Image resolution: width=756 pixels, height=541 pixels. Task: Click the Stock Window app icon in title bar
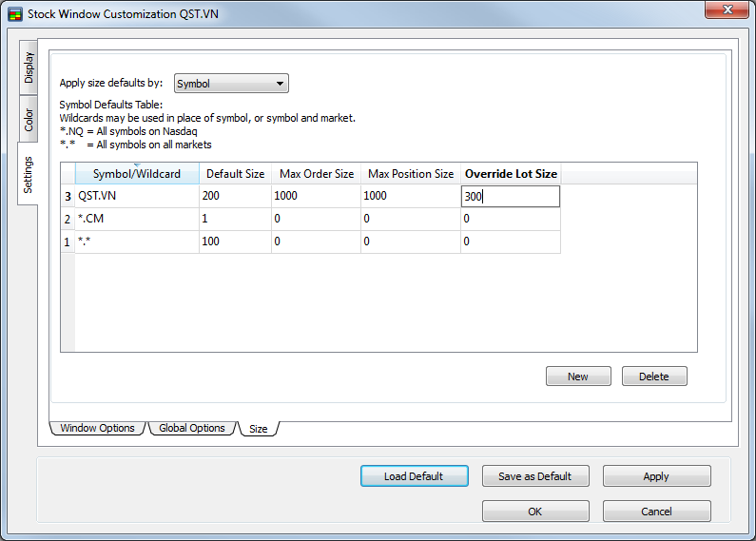(x=14, y=14)
